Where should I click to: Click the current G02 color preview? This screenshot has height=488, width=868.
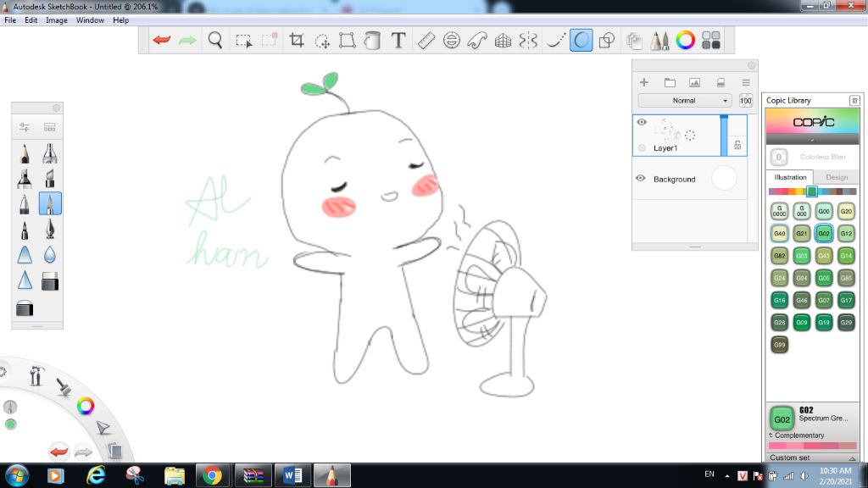click(x=782, y=419)
